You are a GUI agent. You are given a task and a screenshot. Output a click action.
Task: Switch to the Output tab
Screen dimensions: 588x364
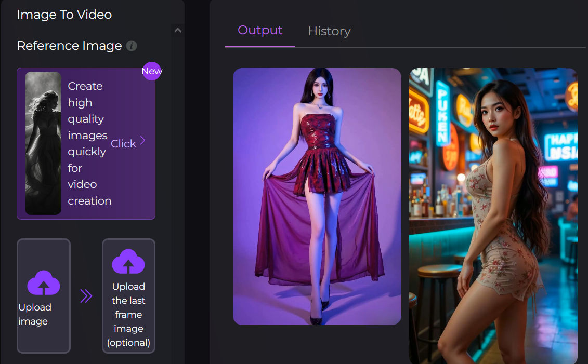coord(260,30)
